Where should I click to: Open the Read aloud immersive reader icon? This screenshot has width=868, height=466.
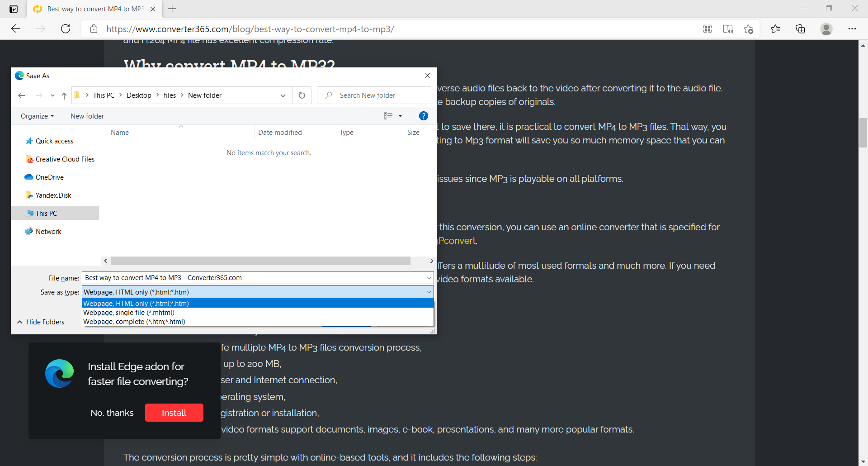tap(728, 29)
